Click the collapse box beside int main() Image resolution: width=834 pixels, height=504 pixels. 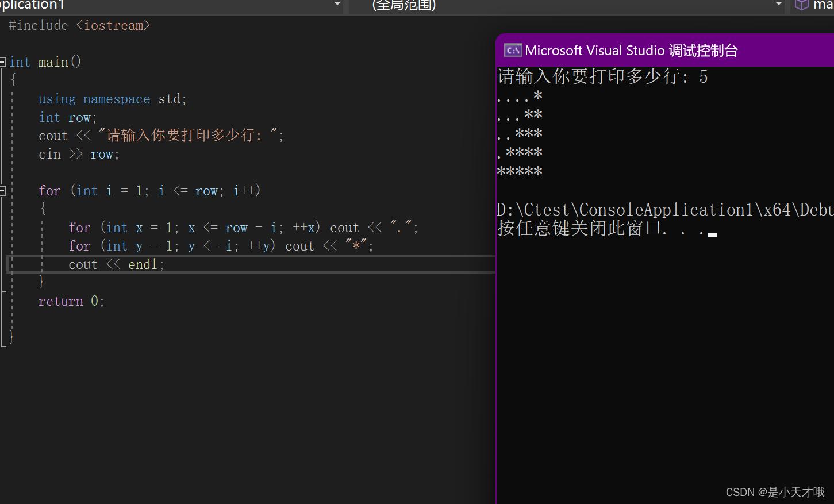pyautogui.click(x=2, y=61)
